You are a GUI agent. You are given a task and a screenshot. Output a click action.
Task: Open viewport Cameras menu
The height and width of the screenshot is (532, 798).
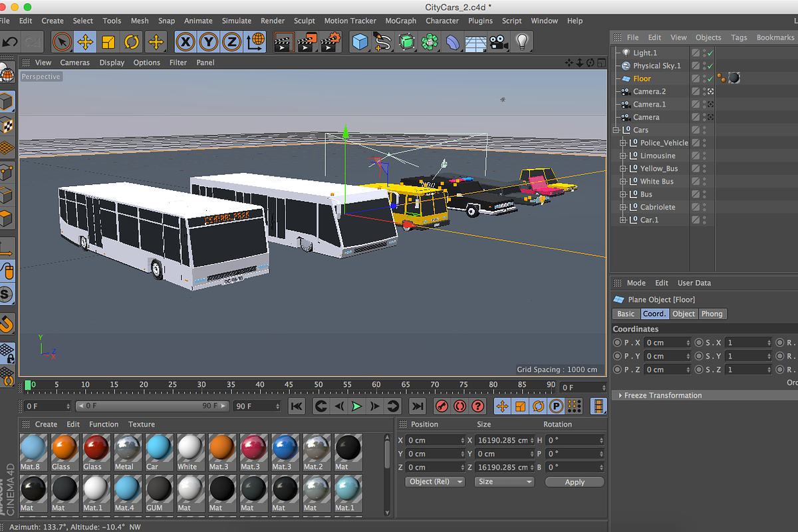click(x=75, y=63)
